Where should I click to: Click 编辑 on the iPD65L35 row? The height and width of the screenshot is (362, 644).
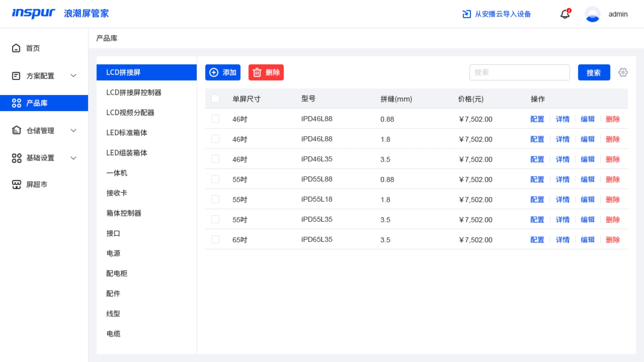588,240
